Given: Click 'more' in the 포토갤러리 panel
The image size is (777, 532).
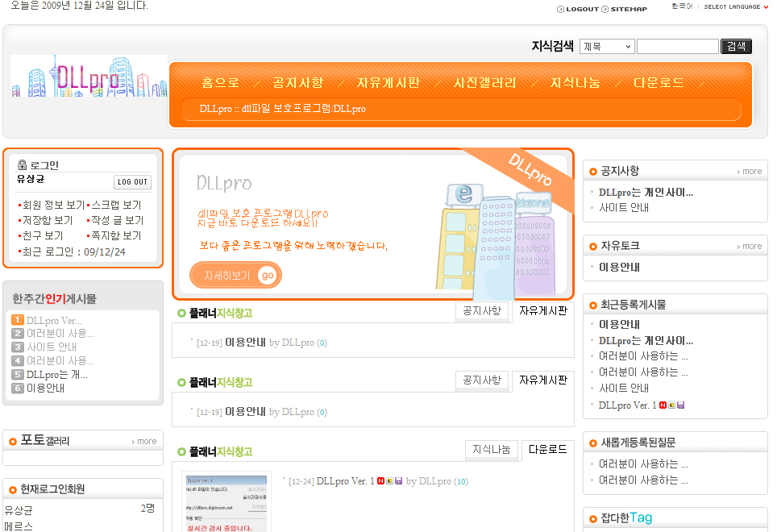Looking at the screenshot, I should tap(144, 442).
